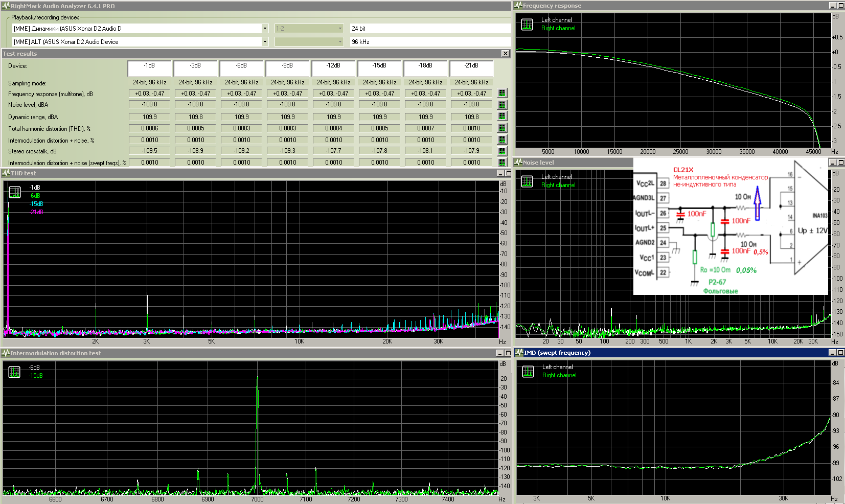This screenshot has height=504, width=845.
Task: Click the schematic image over Noise level graph
Action: (x=730, y=226)
